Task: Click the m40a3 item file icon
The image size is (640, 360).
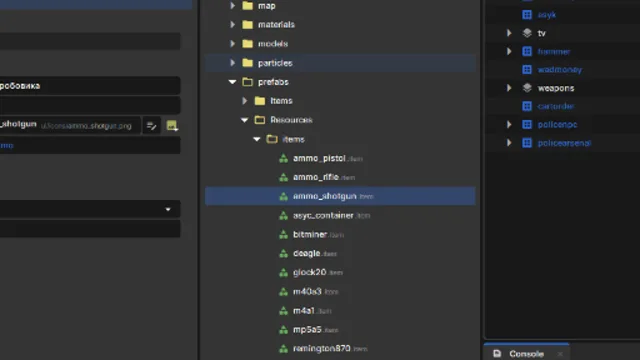Action: coord(283,292)
